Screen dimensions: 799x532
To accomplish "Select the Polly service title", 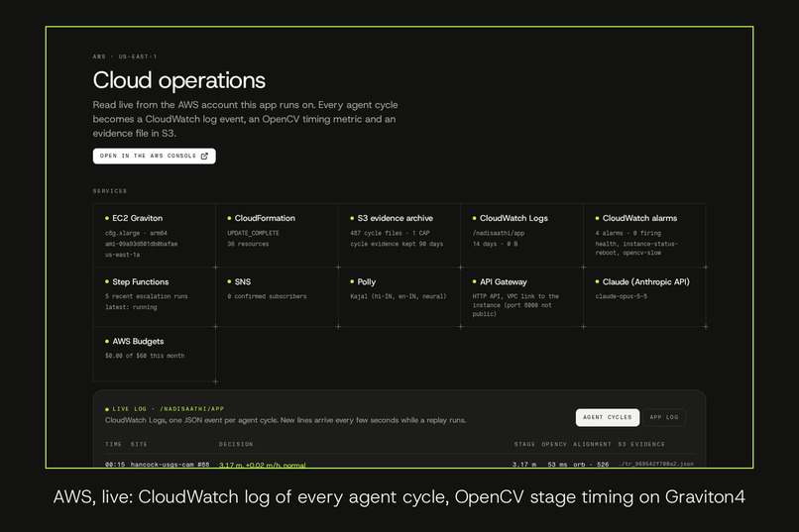I will 367,281.
